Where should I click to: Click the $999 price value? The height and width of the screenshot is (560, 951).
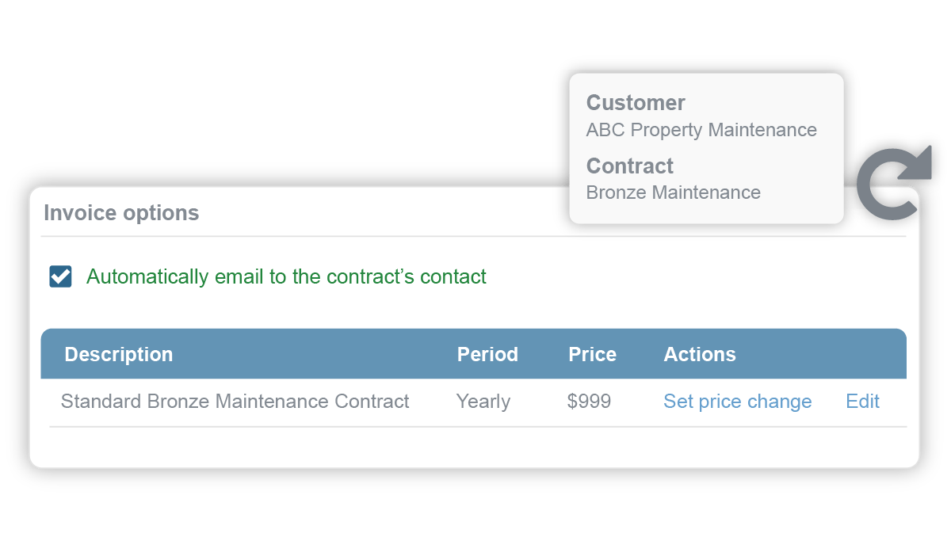tap(589, 402)
